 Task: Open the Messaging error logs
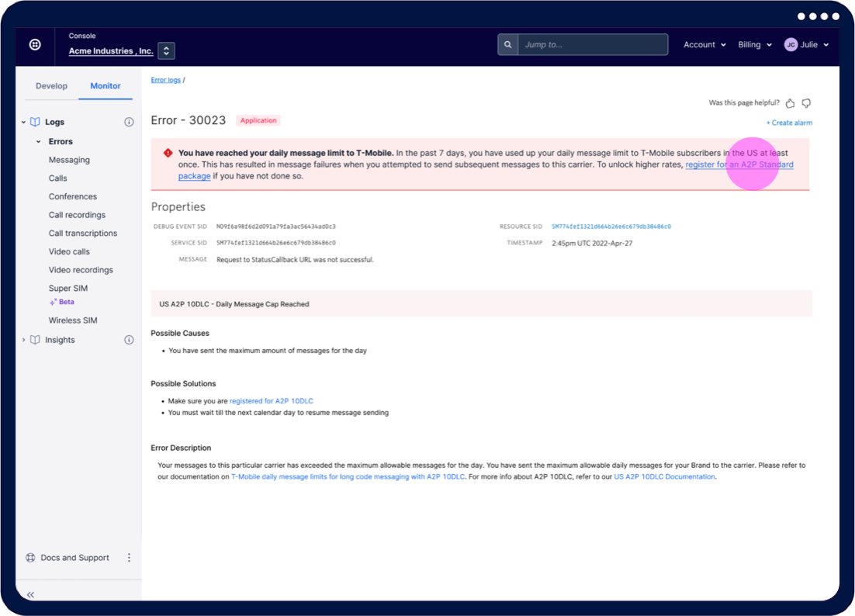[x=69, y=160]
